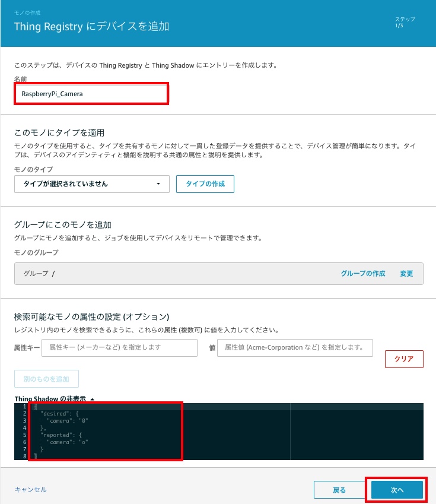
Task: Collapse the Thing Shadow の非表示 section
Action: (55, 399)
